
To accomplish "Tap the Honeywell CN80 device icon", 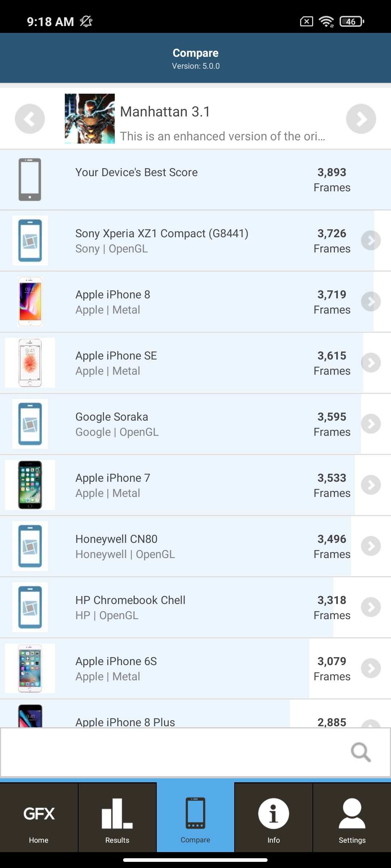I will coord(30,546).
